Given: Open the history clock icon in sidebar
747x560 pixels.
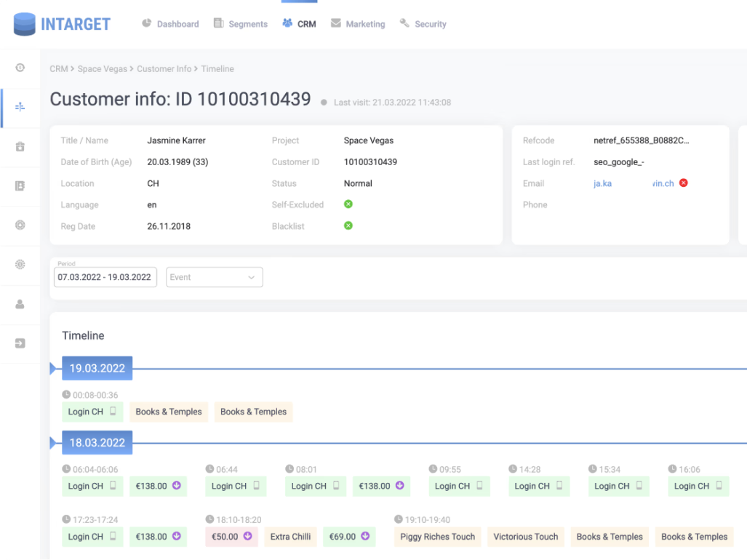Looking at the screenshot, I should (20, 68).
